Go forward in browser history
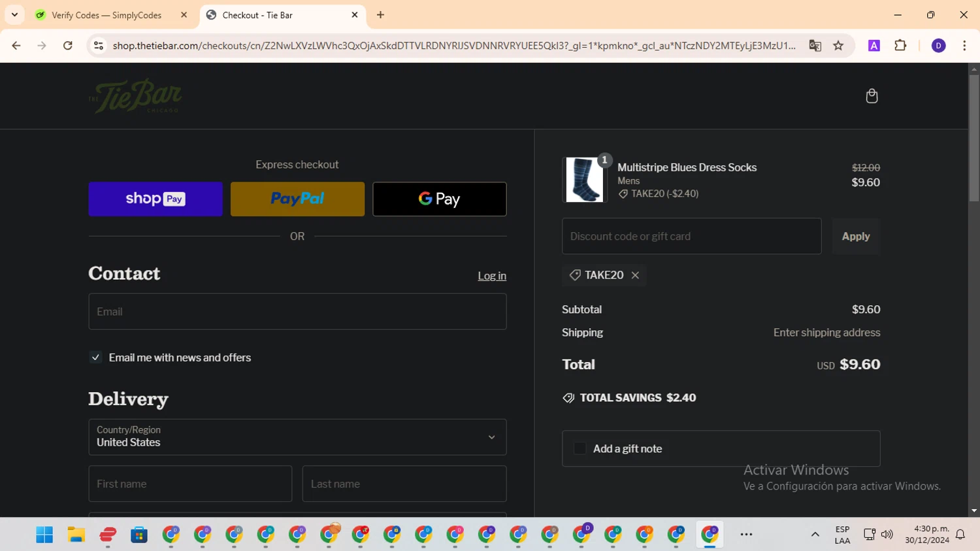980x551 pixels. point(42,46)
